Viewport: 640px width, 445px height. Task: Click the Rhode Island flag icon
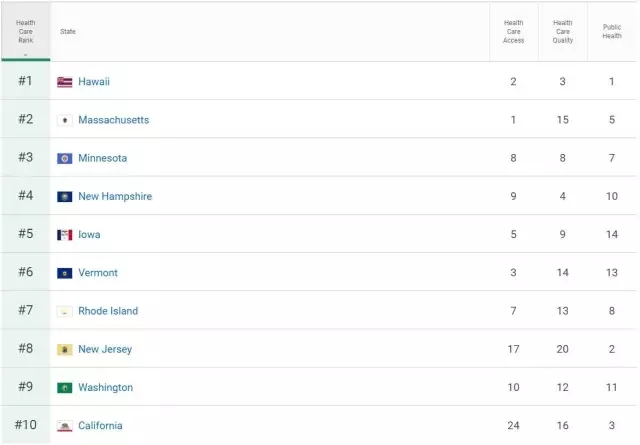[65, 311]
